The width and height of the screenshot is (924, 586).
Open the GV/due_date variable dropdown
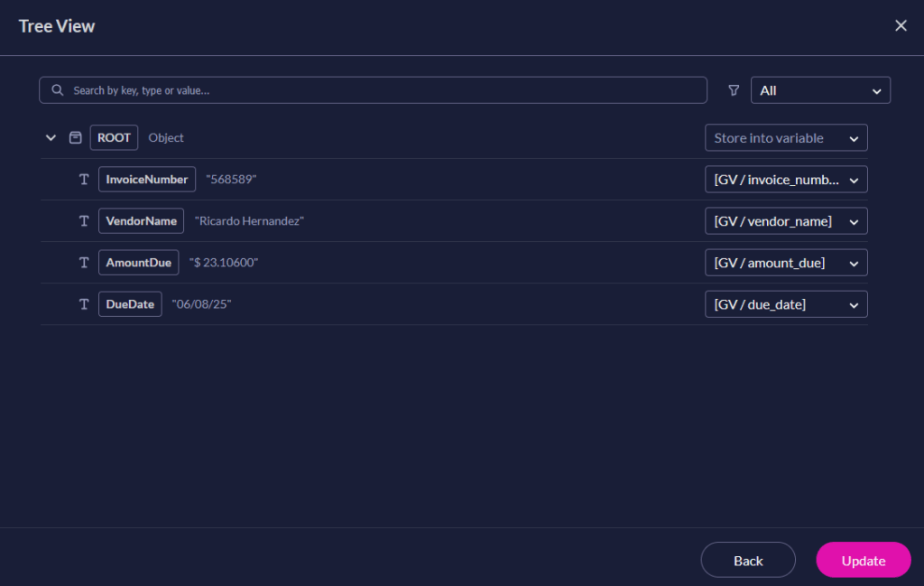click(x=785, y=304)
